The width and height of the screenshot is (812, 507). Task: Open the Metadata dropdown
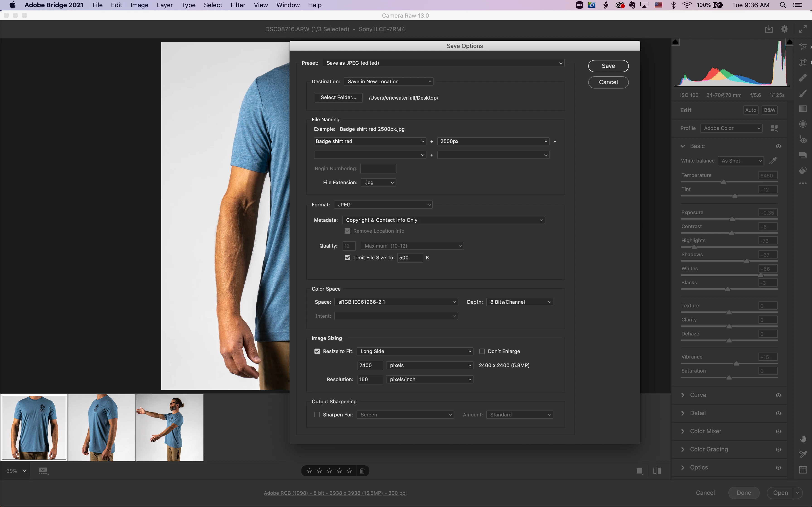click(443, 220)
